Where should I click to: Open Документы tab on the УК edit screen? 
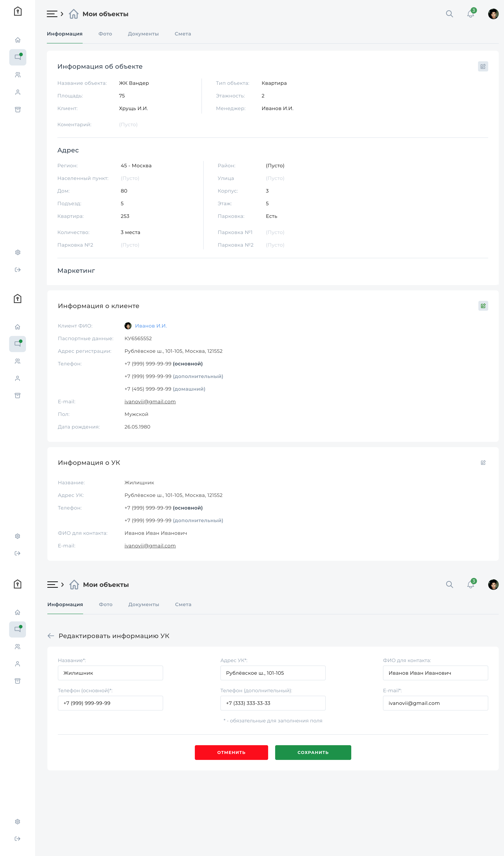[144, 605]
